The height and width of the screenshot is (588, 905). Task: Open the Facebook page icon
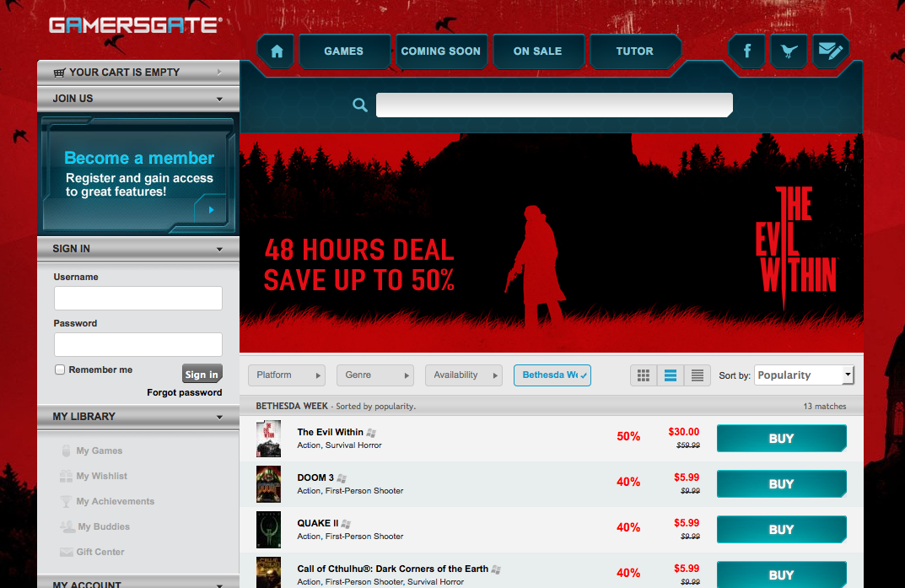pyautogui.click(x=746, y=51)
